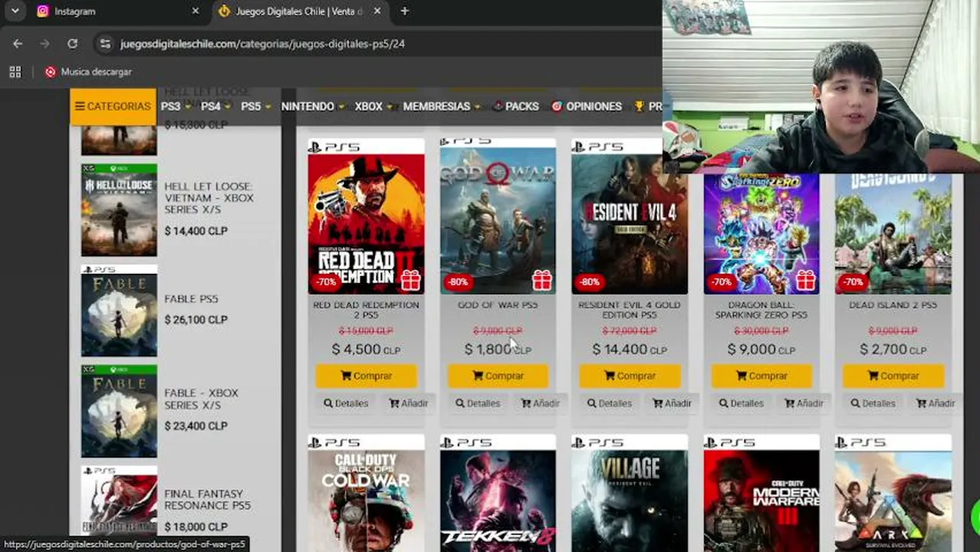View Detalles for God of War PS5
Image resolution: width=980 pixels, height=552 pixels.
pos(478,403)
